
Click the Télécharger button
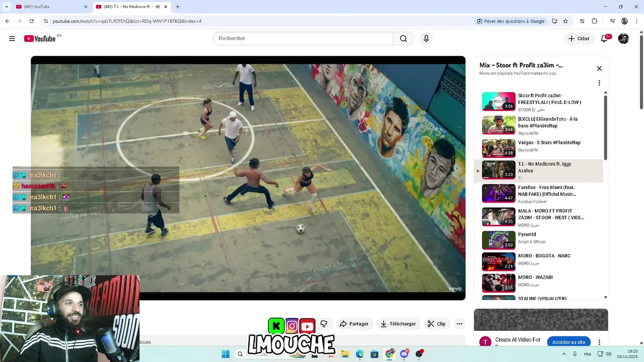398,324
